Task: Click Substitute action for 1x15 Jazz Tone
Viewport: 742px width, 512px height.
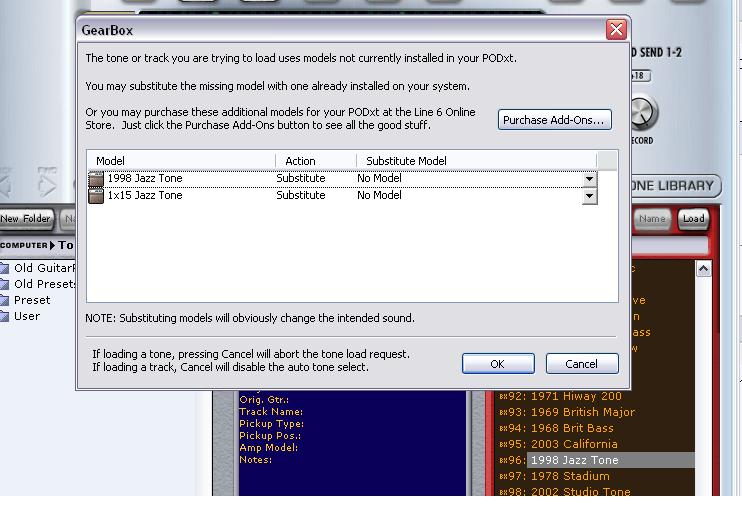Action: pos(301,195)
